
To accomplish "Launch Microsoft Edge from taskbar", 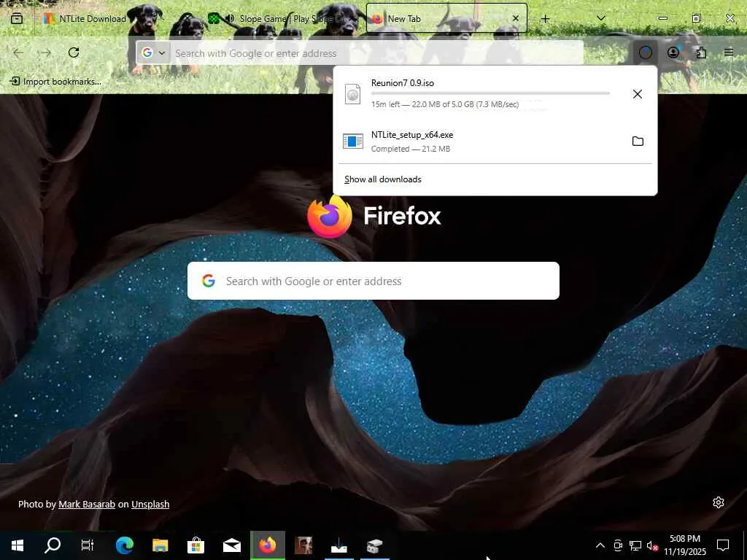I will point(124,545).
